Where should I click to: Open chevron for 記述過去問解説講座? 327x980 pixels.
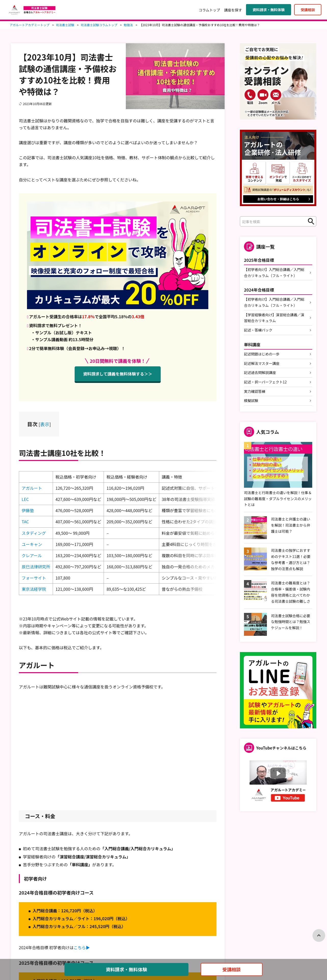point(310,373)
